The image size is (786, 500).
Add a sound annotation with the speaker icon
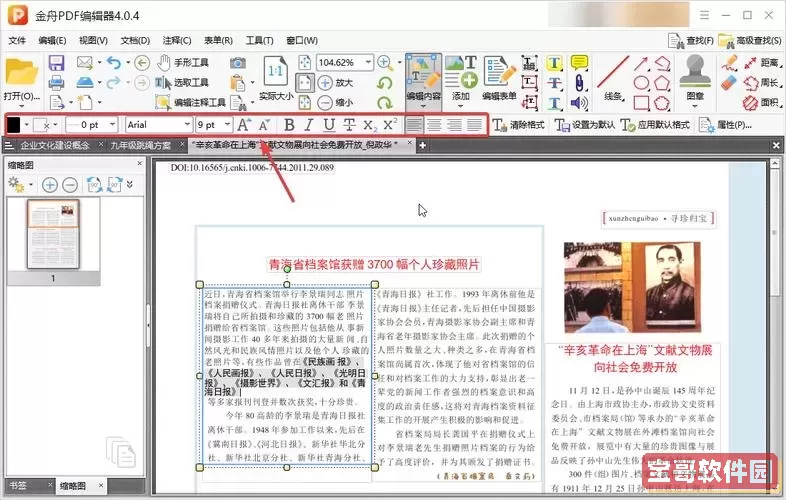[x=579, y=102]
